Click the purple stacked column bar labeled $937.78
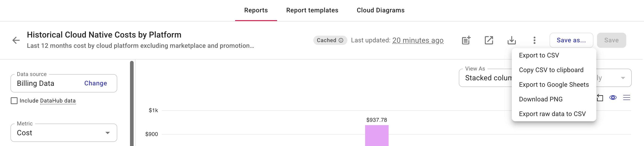This screenshot has width=644, height=146. coord(377,137)
